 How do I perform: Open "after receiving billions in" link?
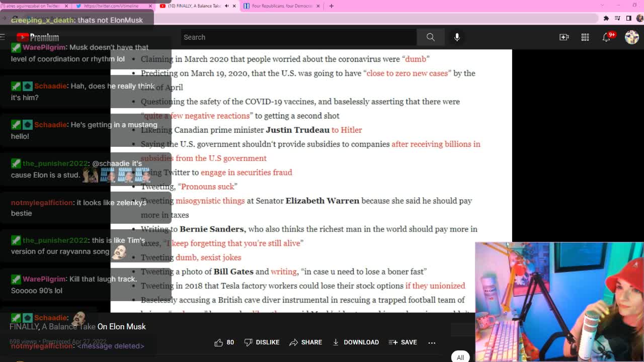436,144
